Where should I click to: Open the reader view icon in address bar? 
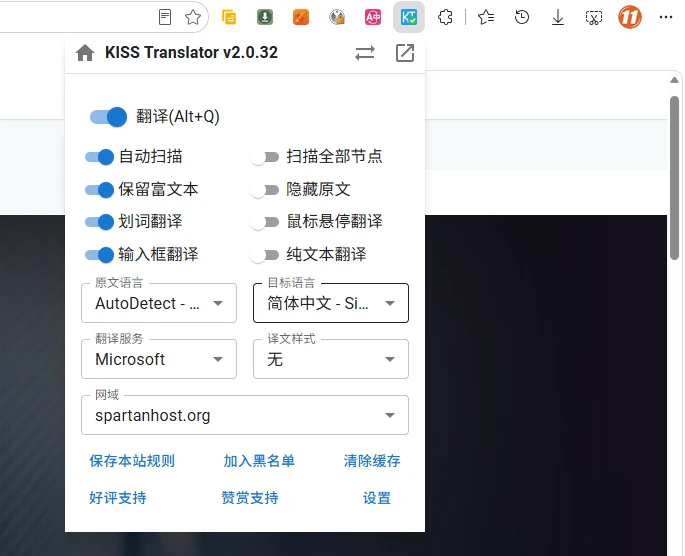[165, 17]
